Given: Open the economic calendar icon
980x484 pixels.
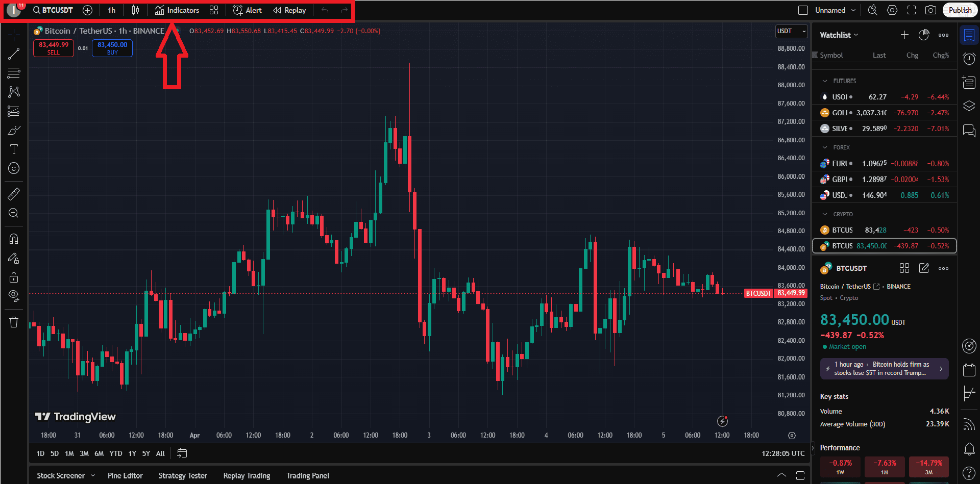Looking at the screenshot, I should [969, 370].
